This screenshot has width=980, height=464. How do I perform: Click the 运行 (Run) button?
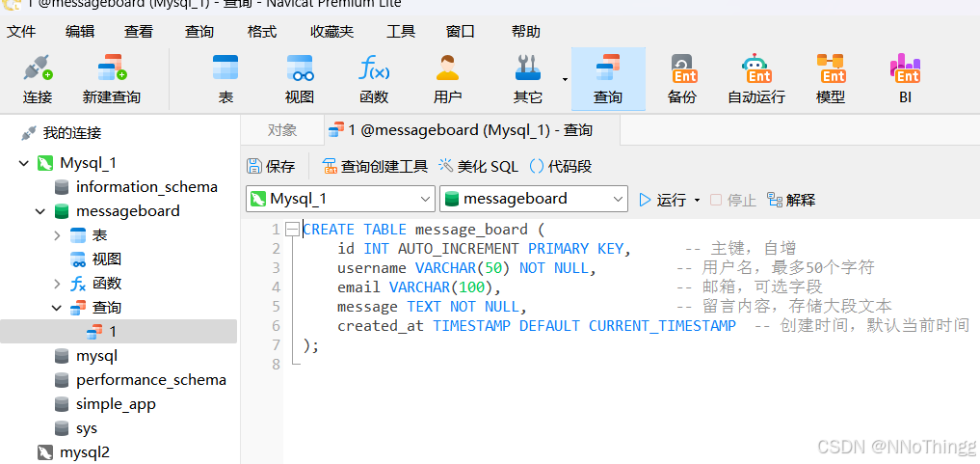tap(662, 200)
